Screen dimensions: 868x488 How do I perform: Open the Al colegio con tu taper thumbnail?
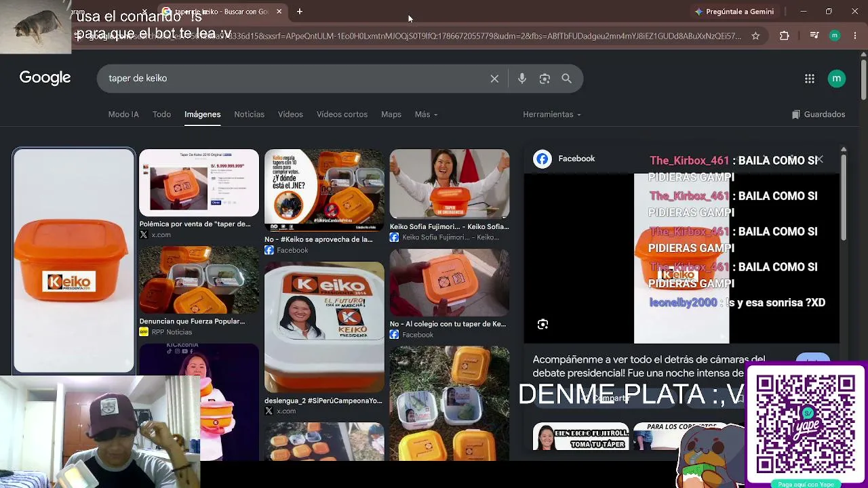click(x=449, y=283)
